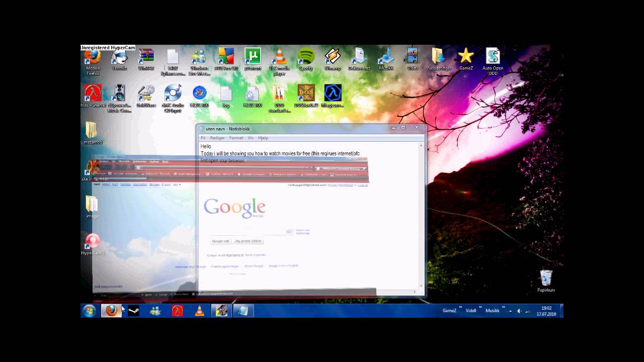Screen dimensions: 644x362
Task: Open VLC from the taskbar
Action: pyautogui.click(x=199, y=311)
